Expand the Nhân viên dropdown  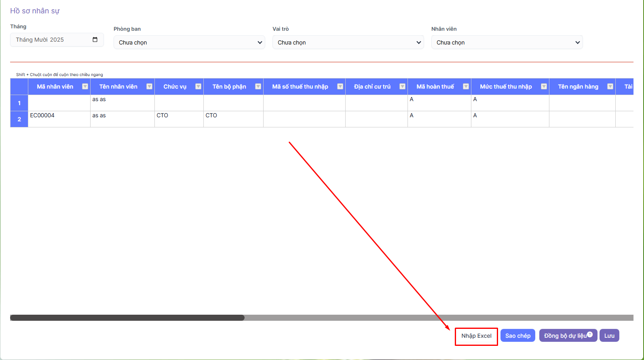pos(507,42)
